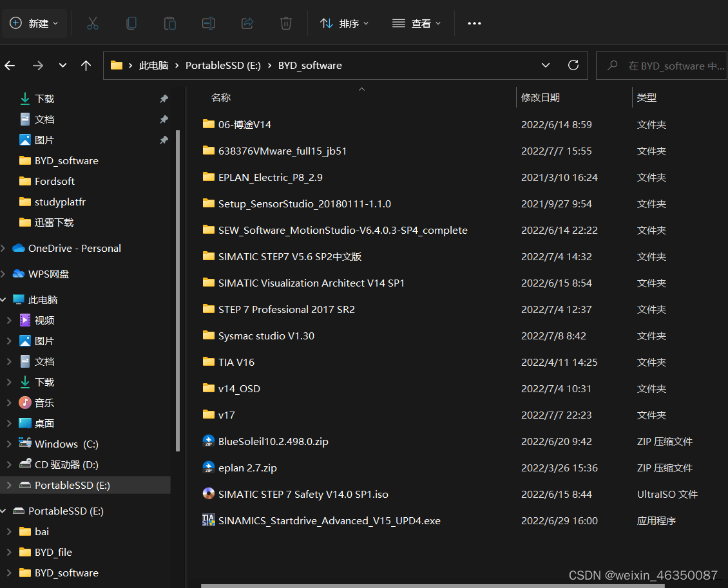The image size is (728, 588).
Task: Click the pin icon beside 下载 quick access
Action: tap(164, 99)
